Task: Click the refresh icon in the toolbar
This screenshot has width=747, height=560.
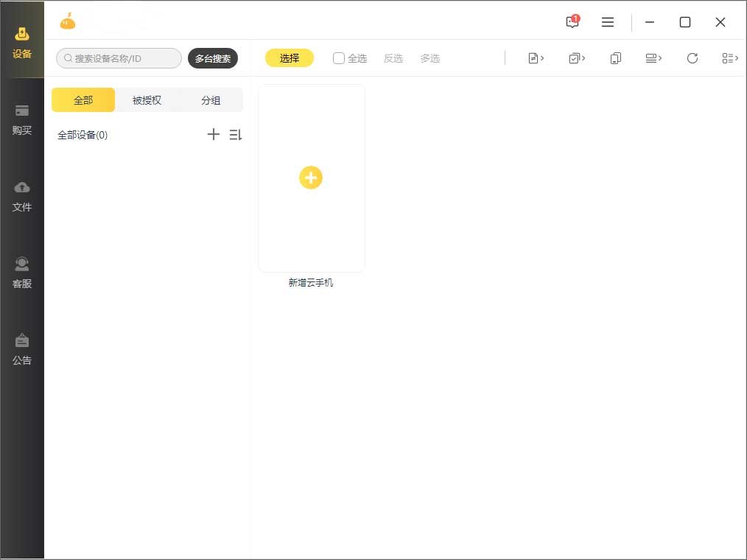Action: click(x=692, y=57)
